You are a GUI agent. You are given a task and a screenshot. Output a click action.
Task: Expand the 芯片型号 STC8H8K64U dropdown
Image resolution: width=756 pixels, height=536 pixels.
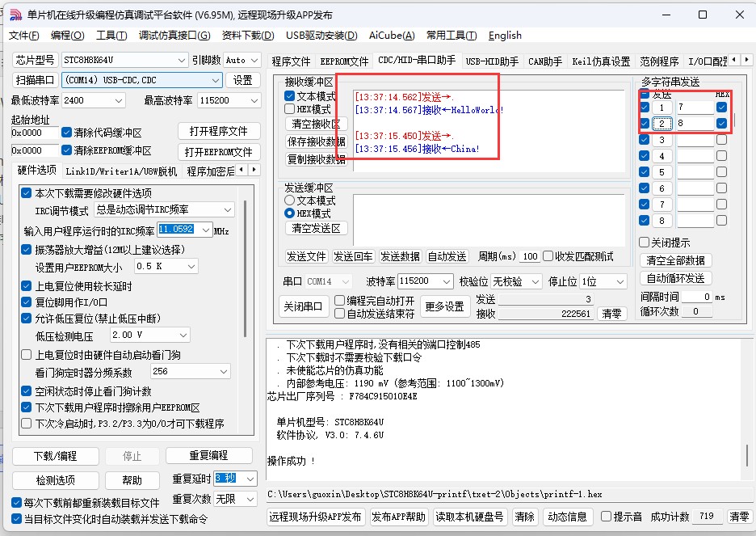click(181, 61)
